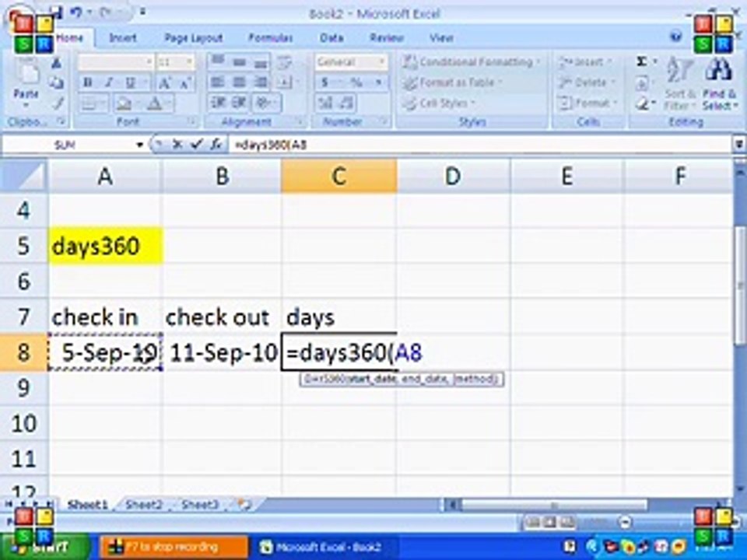Click the Middle Align icon
747x560 pixels.
click(240, 62)
